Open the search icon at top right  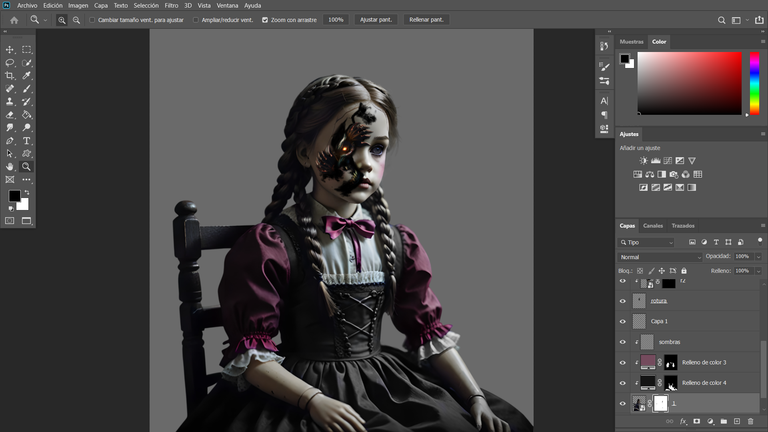pyautogui.click(x=721, y=20)
